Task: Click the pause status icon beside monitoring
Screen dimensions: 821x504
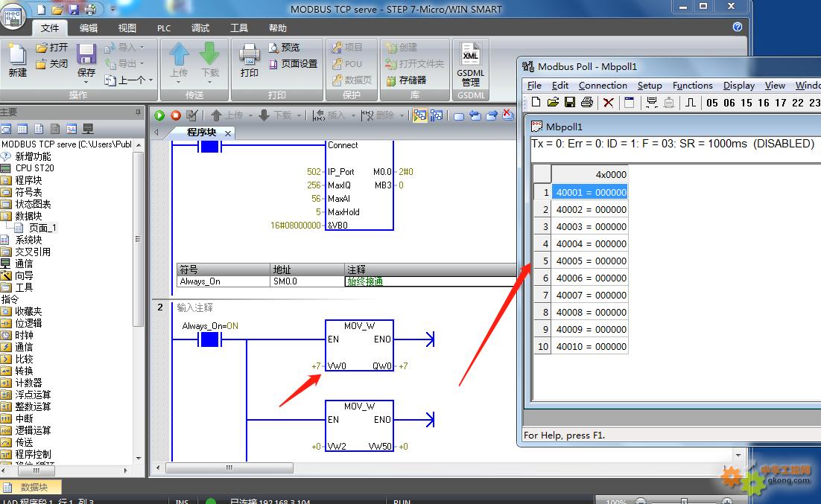Action: (x=437, y=115)
